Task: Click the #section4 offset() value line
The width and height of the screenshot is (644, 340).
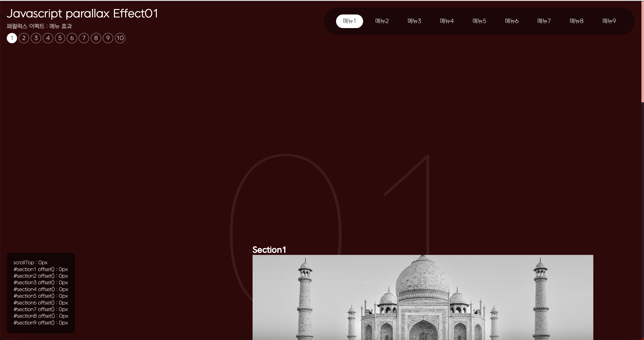Action: (x=41, y=289)
